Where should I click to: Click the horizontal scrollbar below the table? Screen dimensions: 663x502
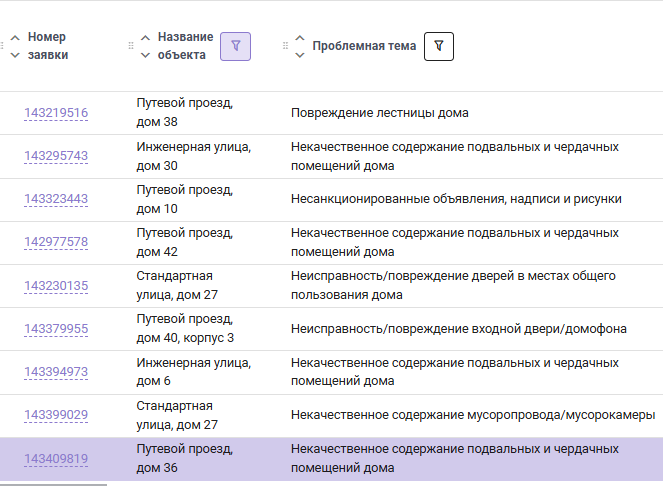click(53, 485)
